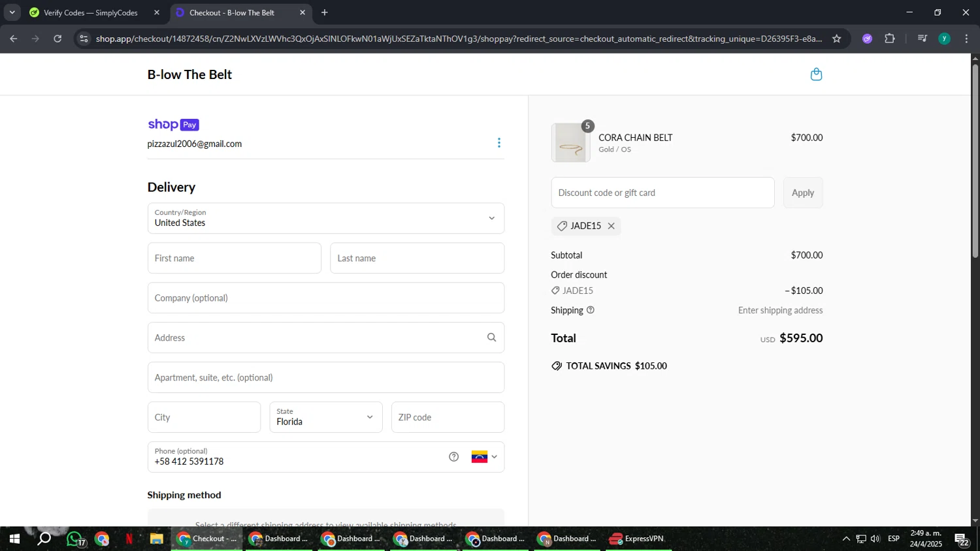
Task: Open the Chrome profile avatar
Action: coord(944,39)
